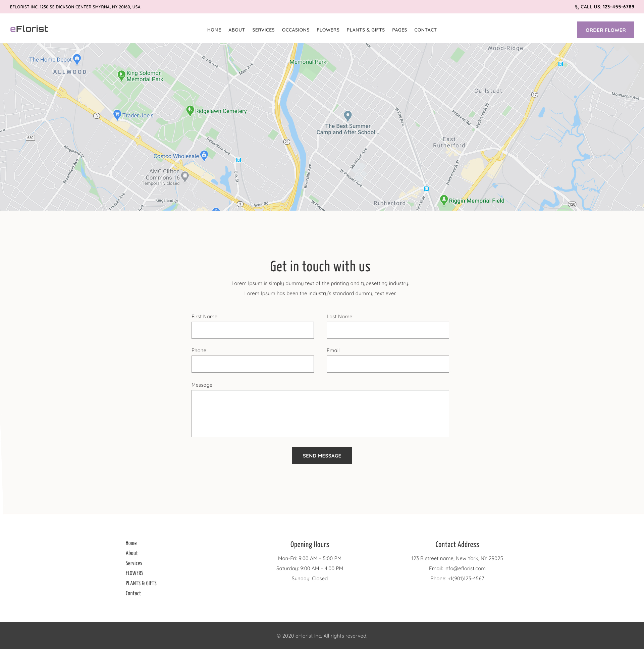644x649 pixels.
Task: Click Best Summer Camp location pin
Action: click(348, 116)
